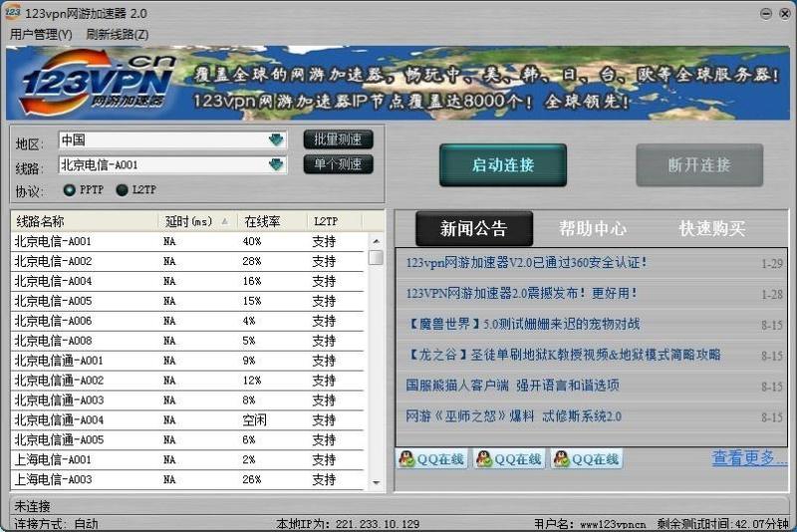Click the 连接方式: 自动 status entry
Screen dimensions: 797x532
pyautogui.click(x=56, y=524)
